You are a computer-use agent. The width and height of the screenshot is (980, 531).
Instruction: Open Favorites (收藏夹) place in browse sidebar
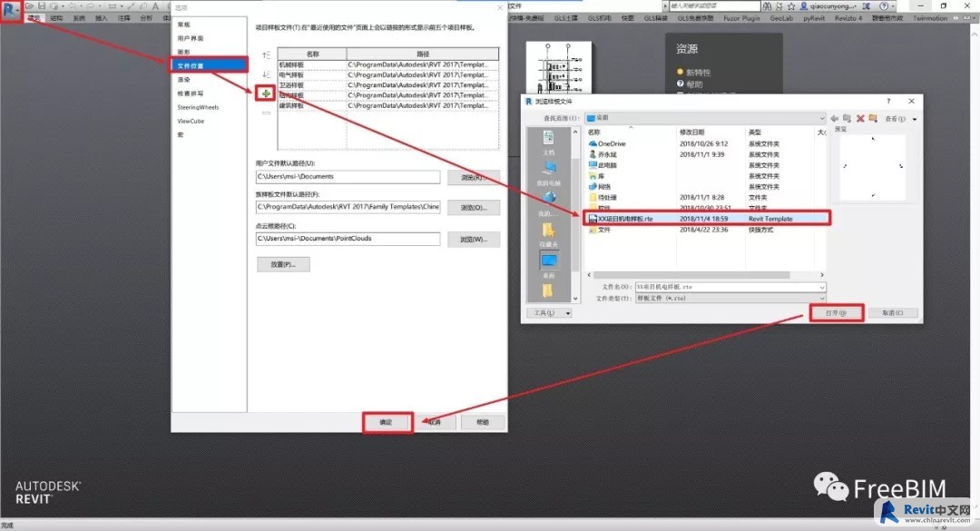[x=548, y=234]
